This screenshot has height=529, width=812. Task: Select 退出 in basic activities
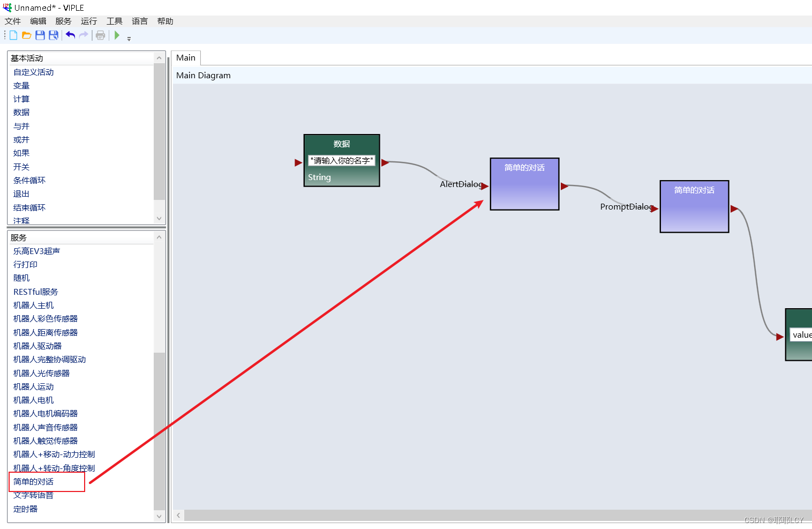[21, 194]
